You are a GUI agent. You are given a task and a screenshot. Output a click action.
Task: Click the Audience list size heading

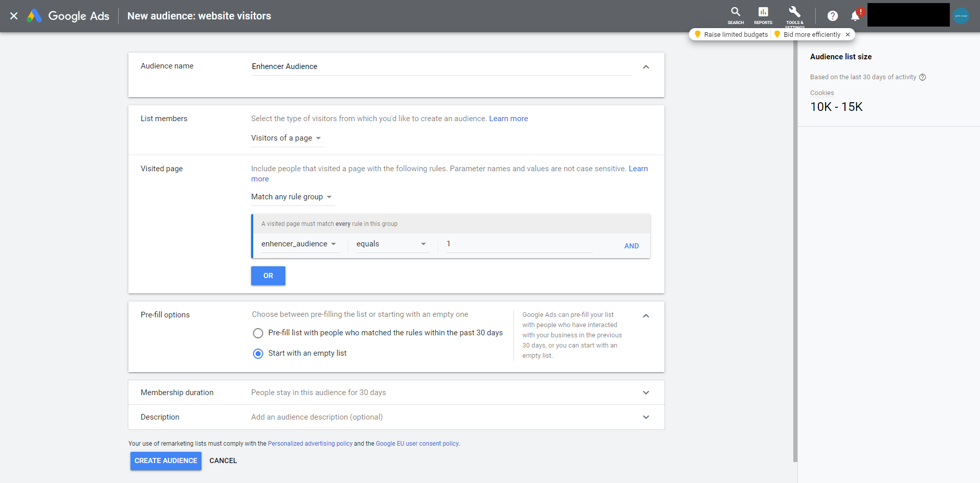point(841,57)
